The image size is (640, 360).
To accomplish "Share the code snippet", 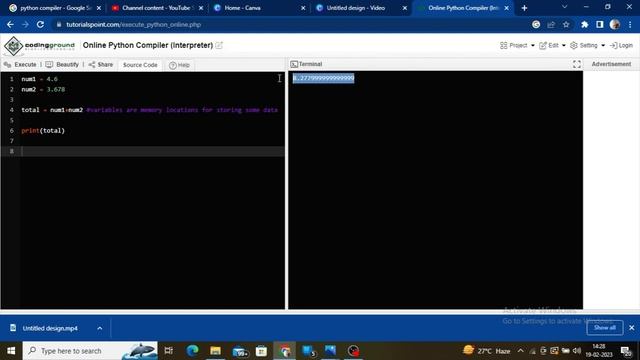I will [100, 64].
